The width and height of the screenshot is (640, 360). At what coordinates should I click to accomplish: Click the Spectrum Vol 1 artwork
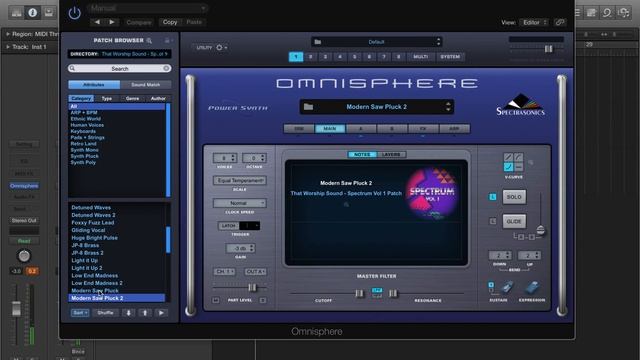coord(432,193)
